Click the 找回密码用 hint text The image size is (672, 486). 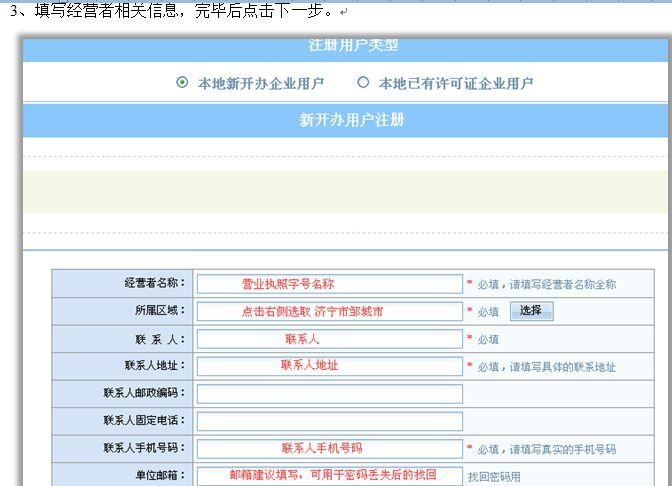pyautogui.click(x=494, y=477)
